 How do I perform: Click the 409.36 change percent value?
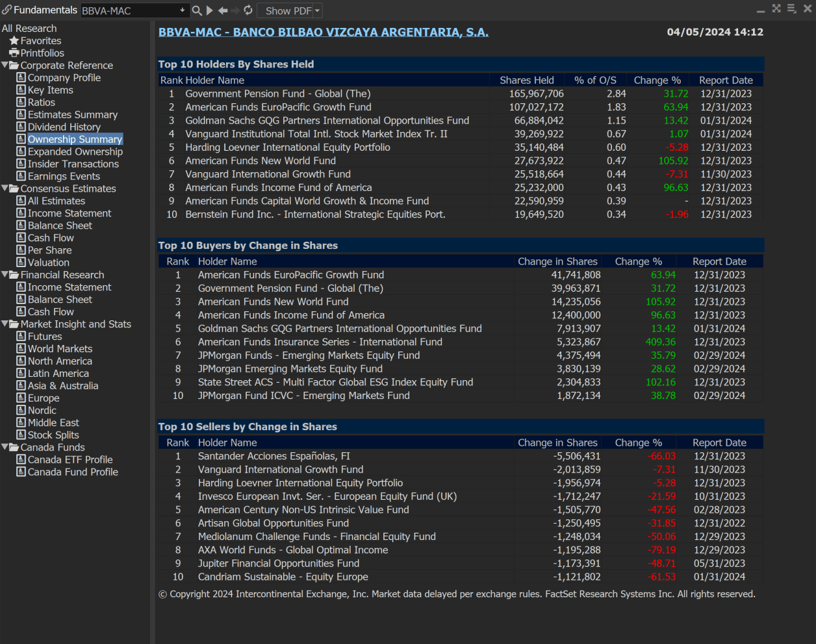[660, 342]
